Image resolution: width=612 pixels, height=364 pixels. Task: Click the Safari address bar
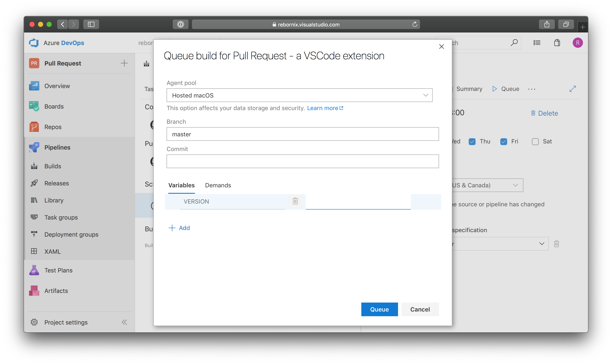coord(306,24)
